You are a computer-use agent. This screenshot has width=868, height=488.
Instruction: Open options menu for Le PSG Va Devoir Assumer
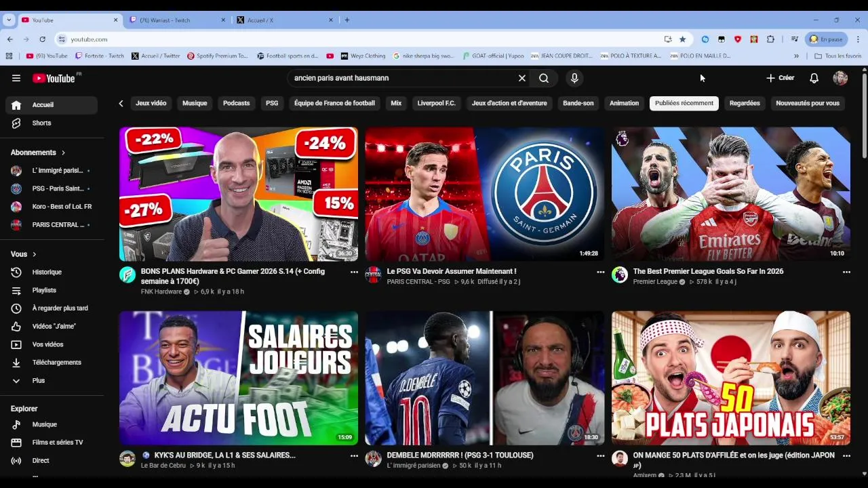point(600,272)
